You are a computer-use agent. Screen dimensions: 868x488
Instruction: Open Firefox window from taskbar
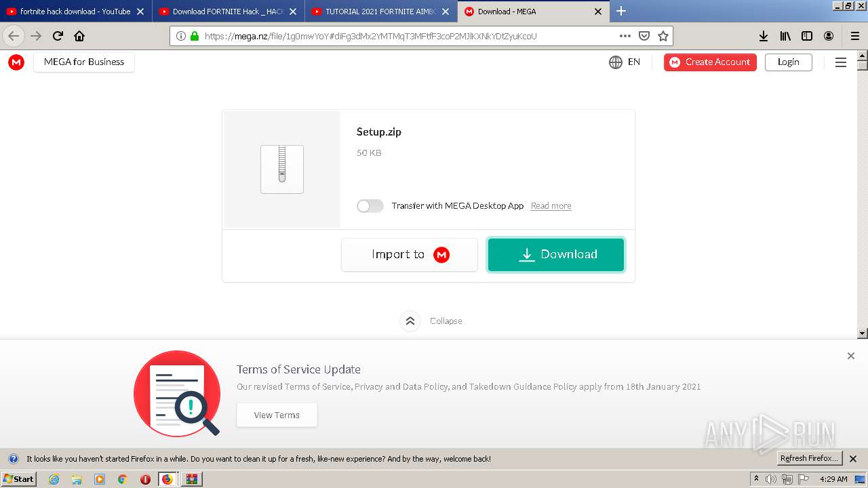click(x=167, y=479)
